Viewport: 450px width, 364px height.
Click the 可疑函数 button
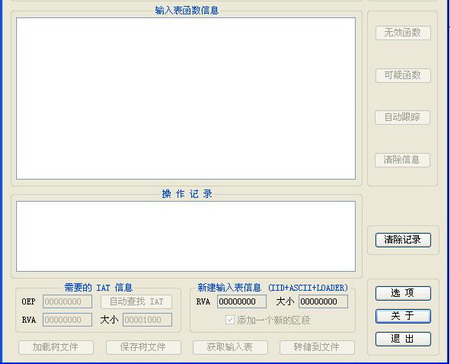tap(403, 75)
